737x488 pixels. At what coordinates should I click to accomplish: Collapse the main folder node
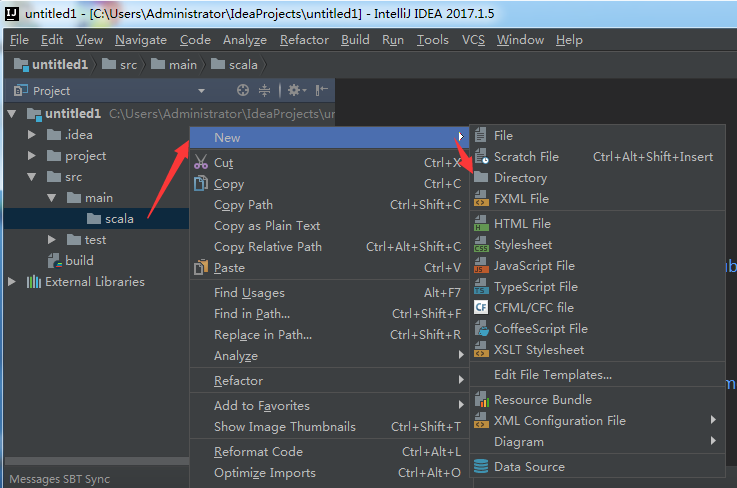(52, 198)
